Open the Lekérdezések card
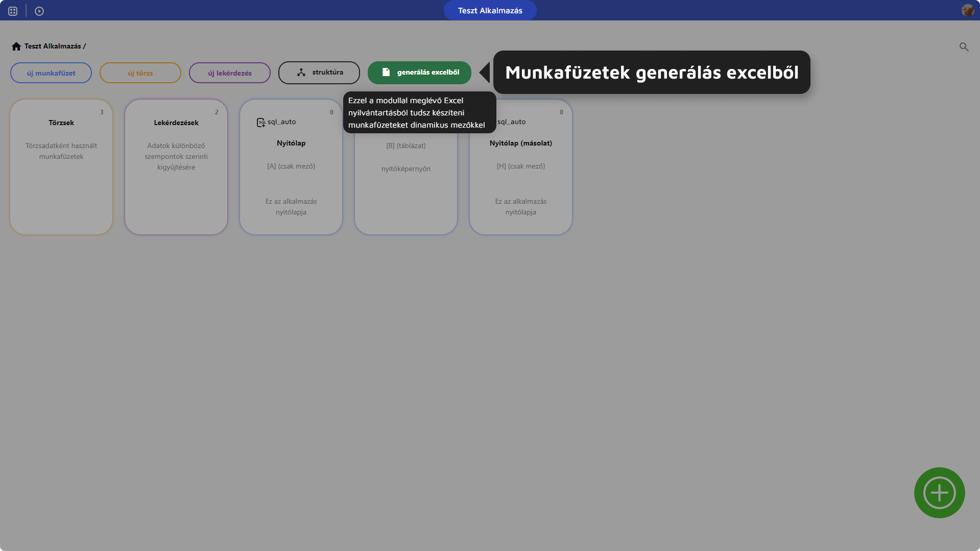This screenshot has width=980, height=551. 176,167
